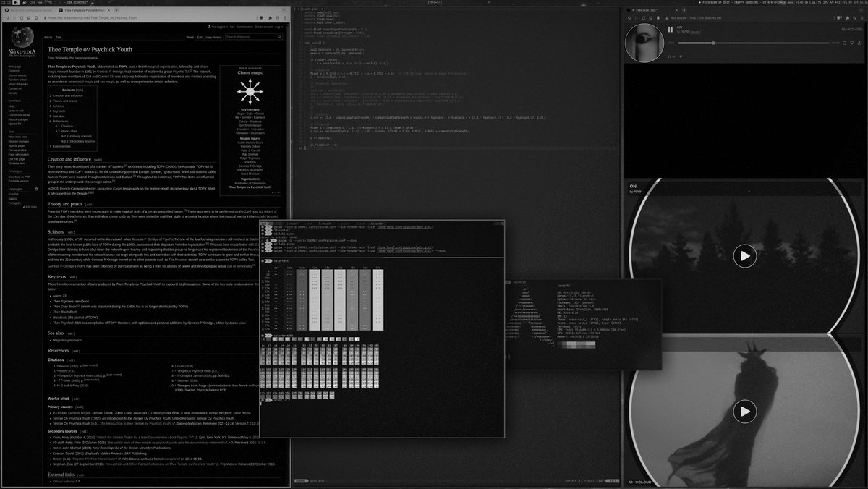Viewport: 868px width, 489px height.
Task: Open home in the right browser window
Action: coord(651,18)
